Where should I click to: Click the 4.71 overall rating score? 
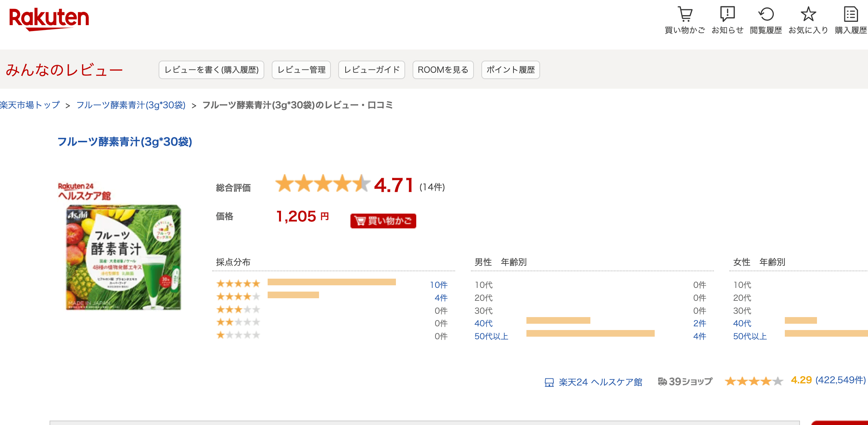[394, 185]
